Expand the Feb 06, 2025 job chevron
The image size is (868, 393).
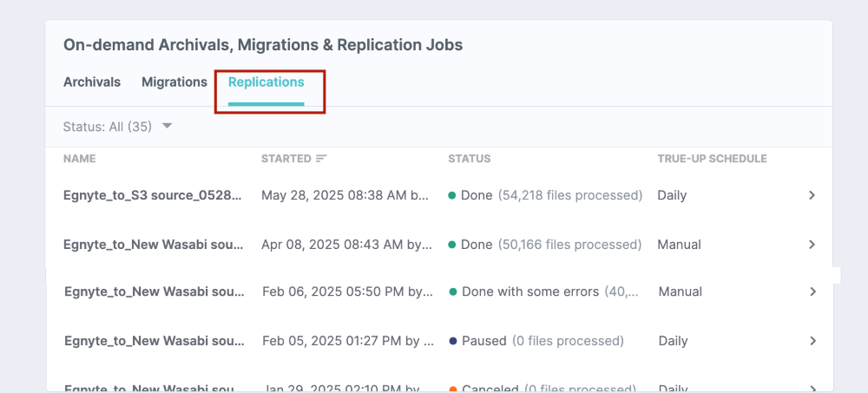point(812,291)
